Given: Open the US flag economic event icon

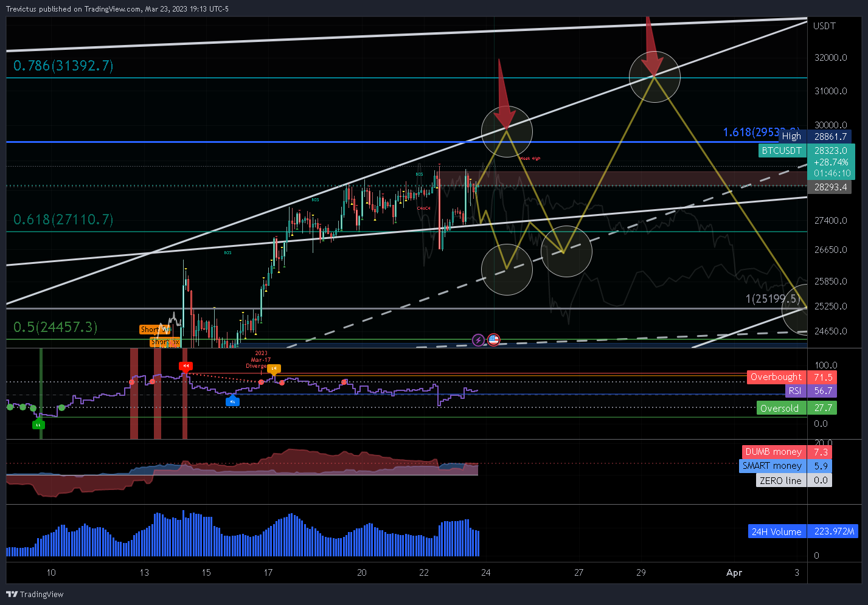Looking at the screenshot, I should [x=493, y=340].
